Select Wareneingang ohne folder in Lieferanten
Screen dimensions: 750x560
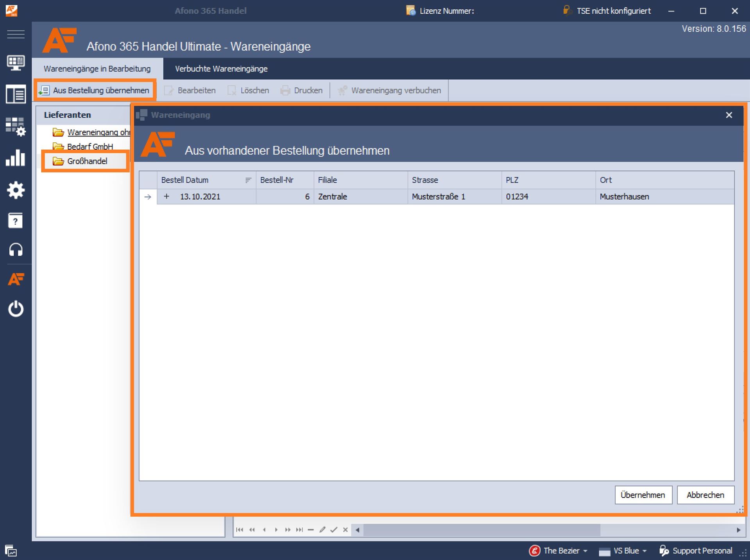point(91,132)
